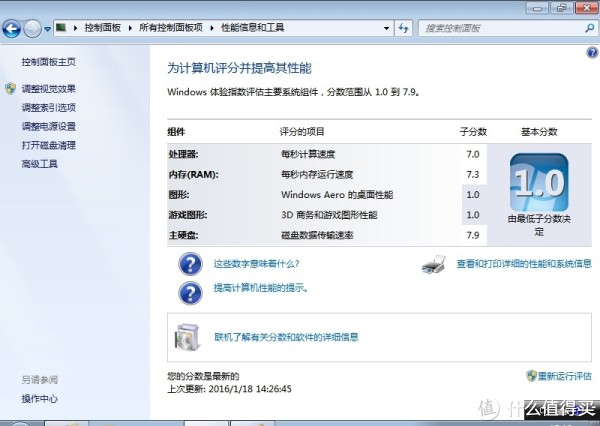
Task: Click the 子分数 column header
Action: [473, 132]
